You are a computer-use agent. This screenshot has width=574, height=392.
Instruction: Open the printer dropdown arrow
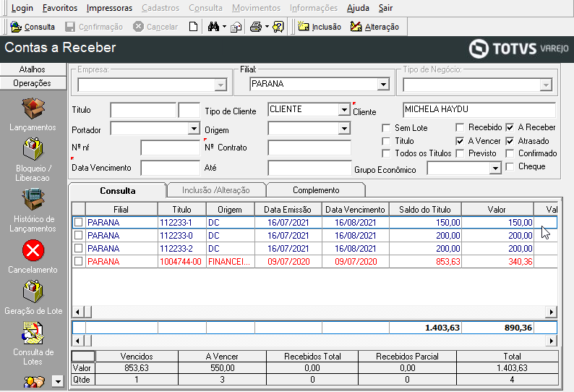tap(267, 27)
